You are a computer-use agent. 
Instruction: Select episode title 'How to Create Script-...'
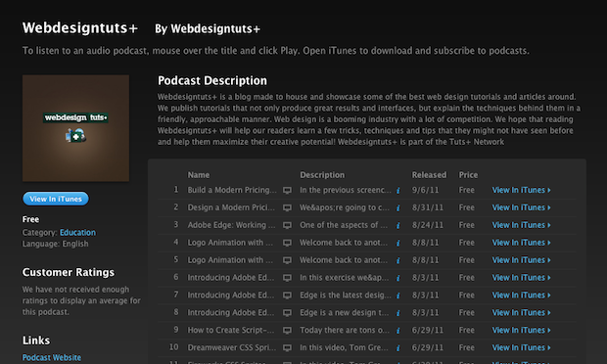[231, 330]
